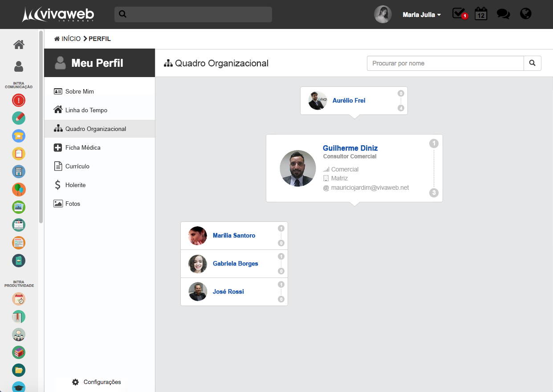Click the globe icon in header

tap(526, 14)
